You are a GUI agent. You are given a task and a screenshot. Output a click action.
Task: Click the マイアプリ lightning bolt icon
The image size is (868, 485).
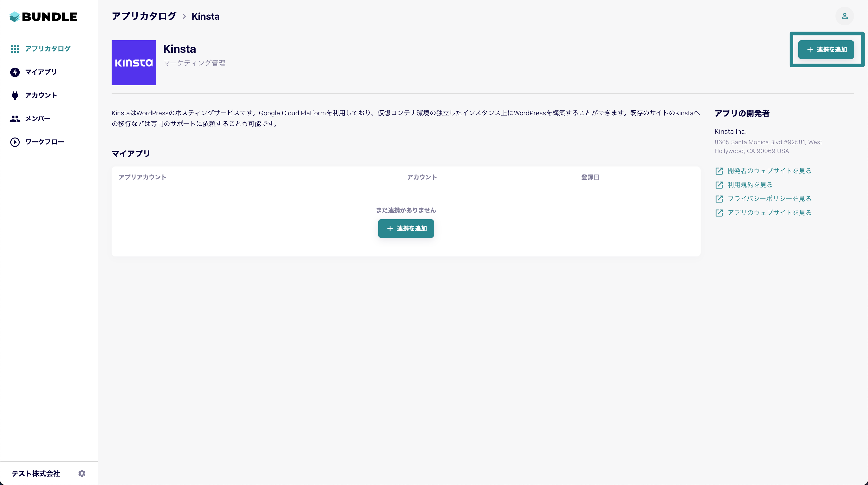coord(15,72)
